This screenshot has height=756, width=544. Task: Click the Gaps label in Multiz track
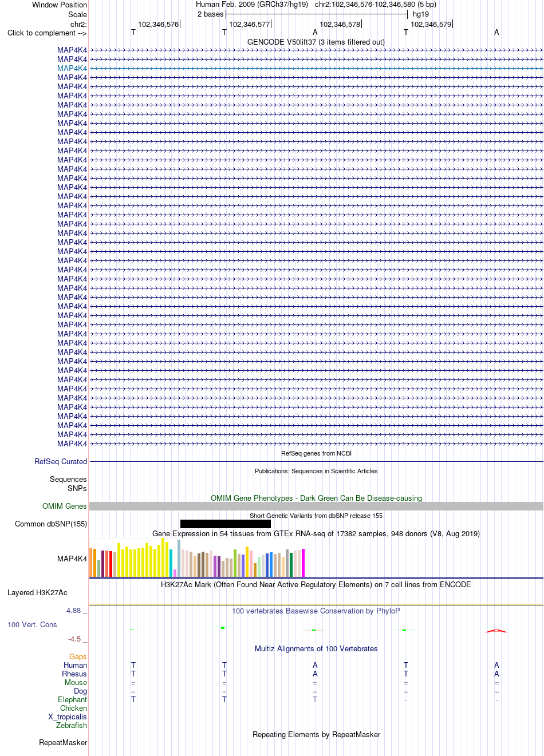(78, 656)
